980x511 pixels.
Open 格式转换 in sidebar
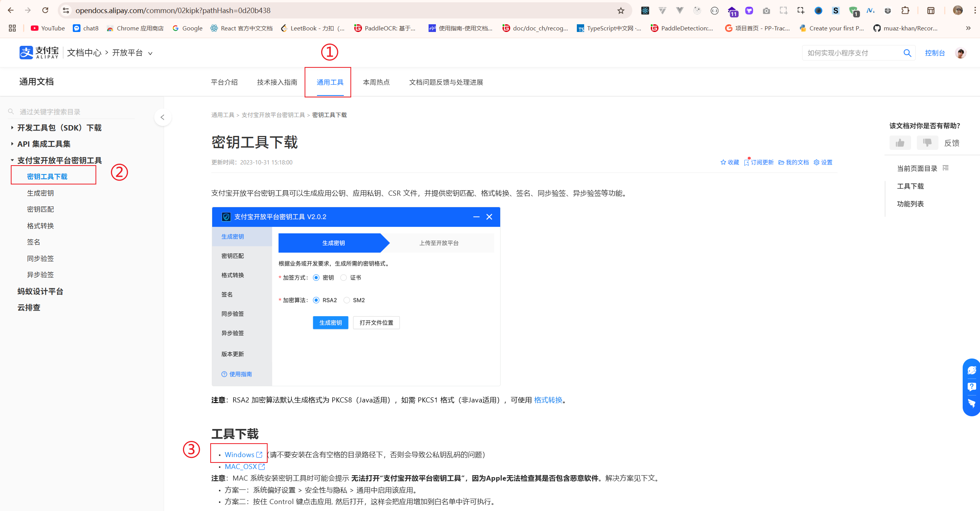40,226
